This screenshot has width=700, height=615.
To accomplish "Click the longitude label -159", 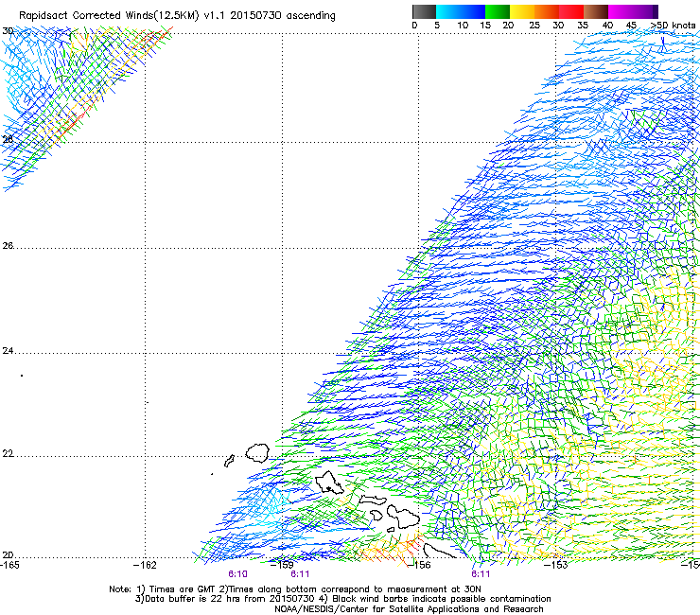I will (x=282, y=565).
